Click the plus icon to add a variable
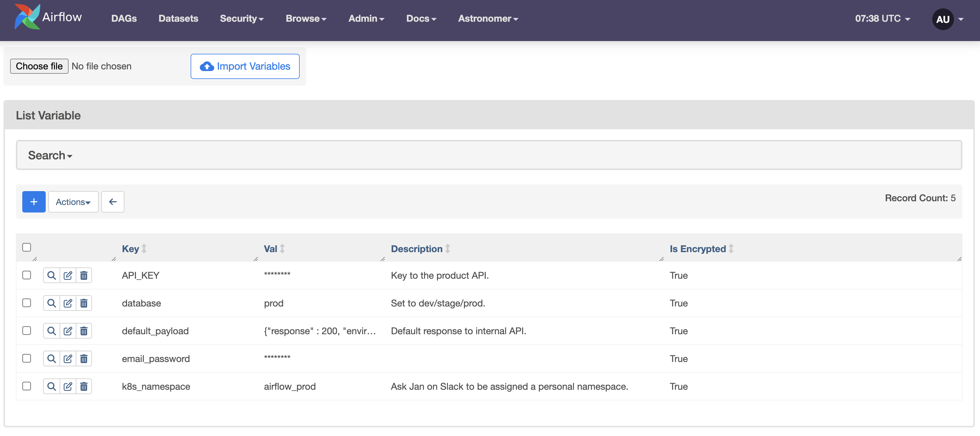This screenshot has width=980, height=436. tap(34, 202)
